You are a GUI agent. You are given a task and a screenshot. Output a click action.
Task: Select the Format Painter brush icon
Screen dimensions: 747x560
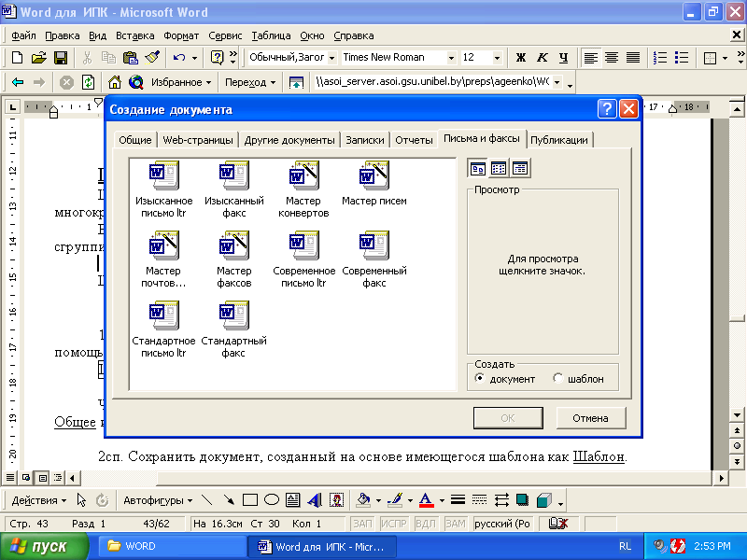pyautogui.click(x=152, y=57)
